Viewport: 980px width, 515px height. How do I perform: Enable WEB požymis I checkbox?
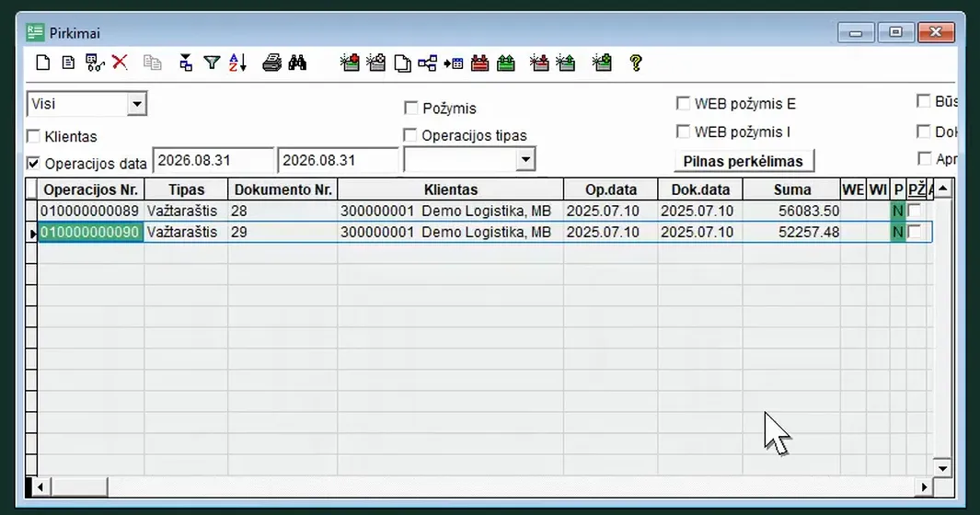[x=683, y=132]
